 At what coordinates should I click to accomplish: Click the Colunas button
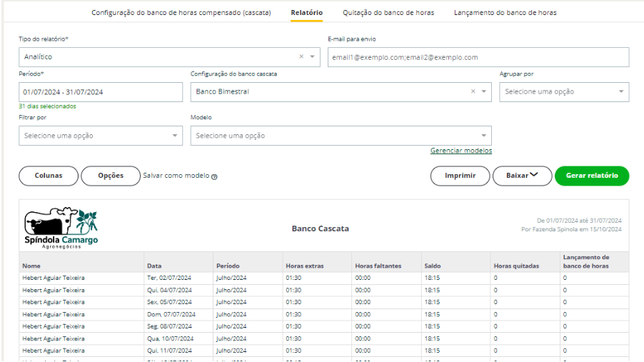49,176
